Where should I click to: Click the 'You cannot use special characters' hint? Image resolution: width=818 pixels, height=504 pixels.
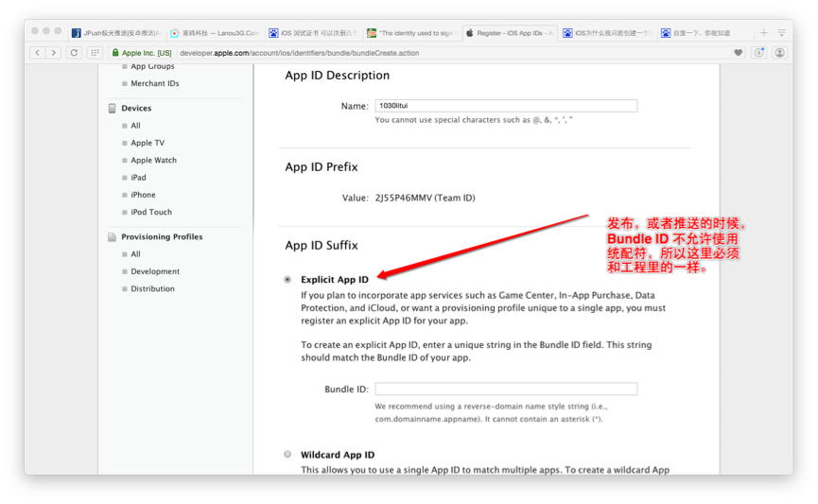coord(474,120)
